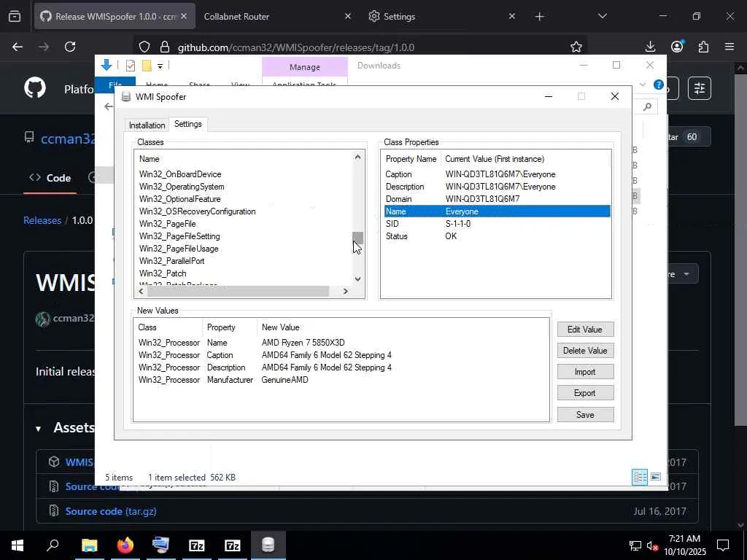Select the Caption property row

[497, 174]
